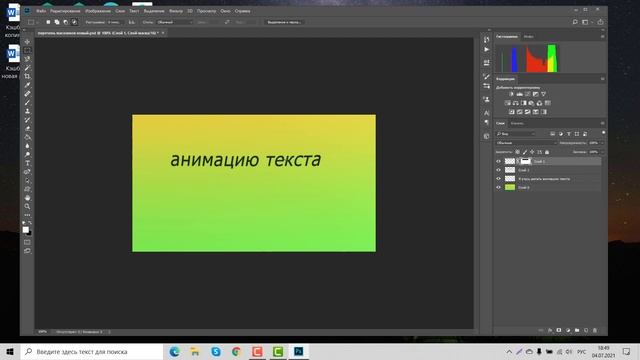The height and width of the screenshot is (360, 640).
Task: Open the collapsed History panel icon
Action: [x=487, y=40]
